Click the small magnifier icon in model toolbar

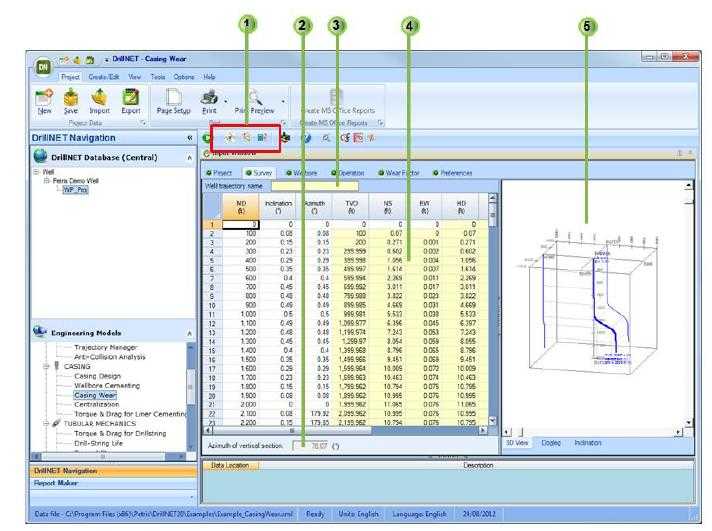tap(326, 138)
